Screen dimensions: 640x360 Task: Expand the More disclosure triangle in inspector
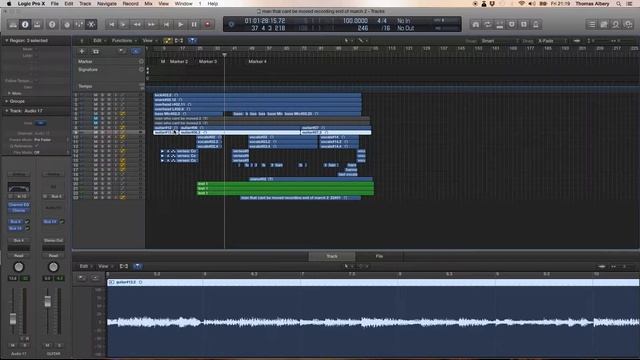click(9, 93)
